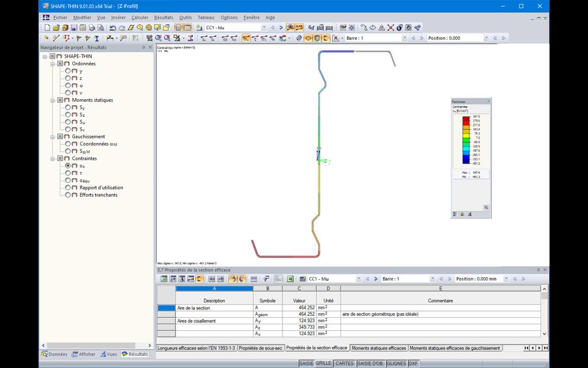Open the Données navigator tab

[x=55, y=354]
